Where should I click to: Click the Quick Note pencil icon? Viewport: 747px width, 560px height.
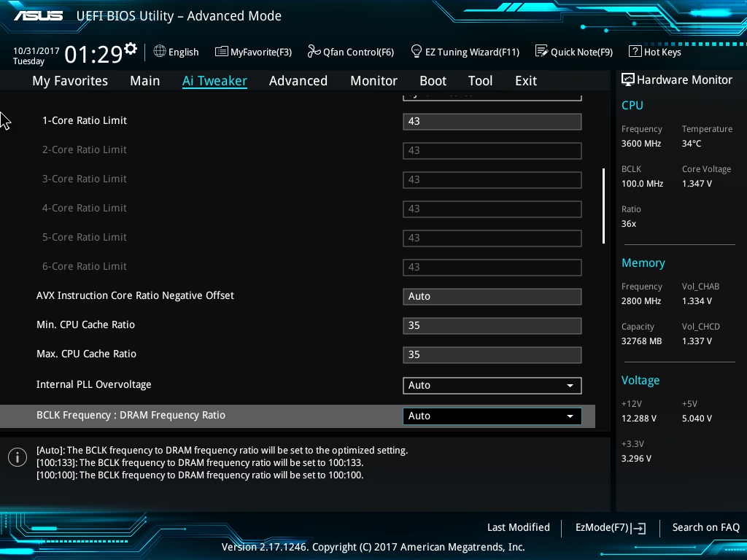coord(542,51)
